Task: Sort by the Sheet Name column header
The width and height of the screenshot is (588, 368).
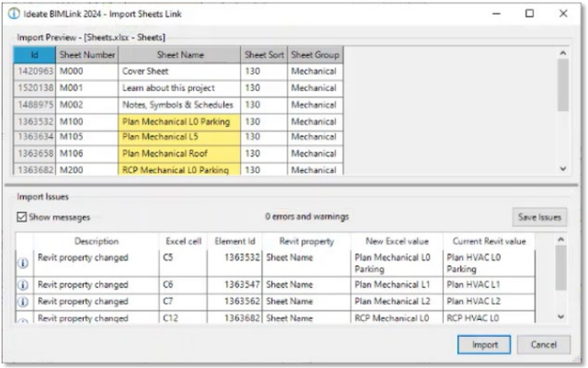Action: click(179, 55)
